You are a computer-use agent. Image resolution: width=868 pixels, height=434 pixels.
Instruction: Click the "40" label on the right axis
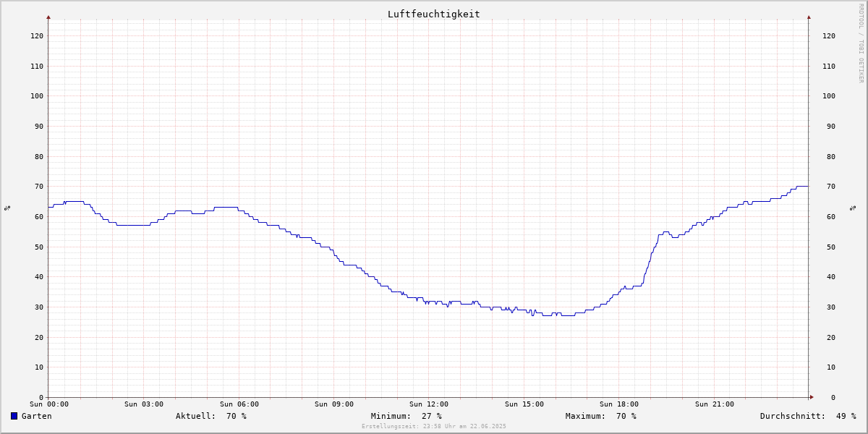coord(831,276)
